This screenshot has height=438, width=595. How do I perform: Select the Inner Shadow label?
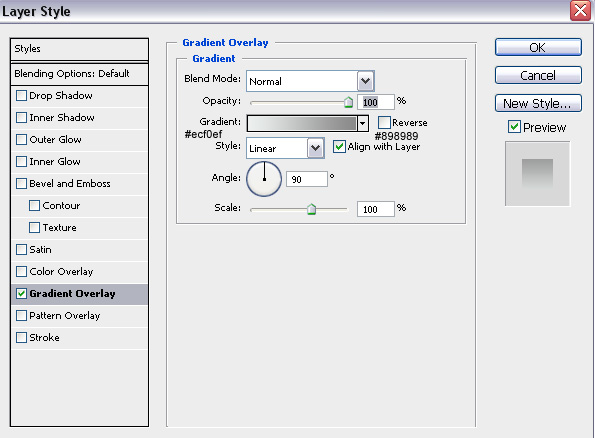point(62,117)
